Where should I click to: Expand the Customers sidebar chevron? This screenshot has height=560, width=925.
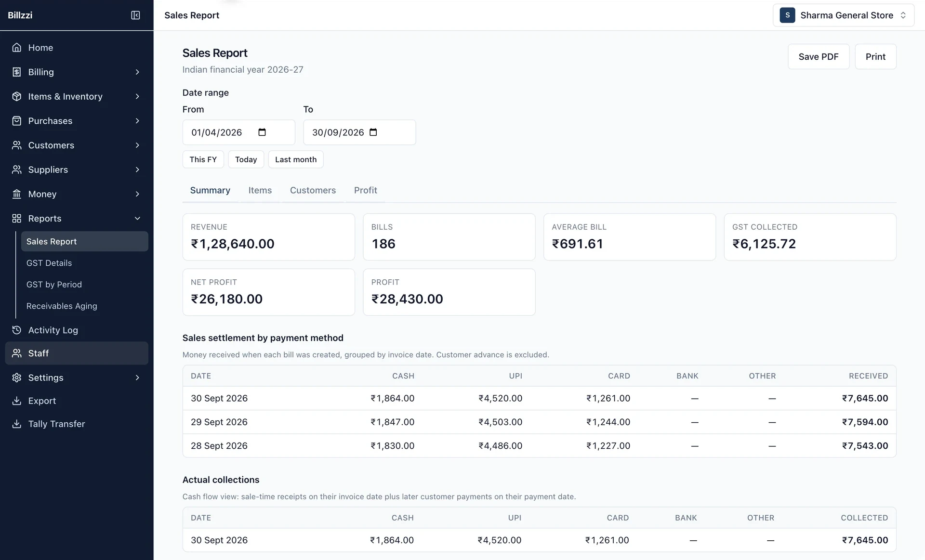pos(137,145)
